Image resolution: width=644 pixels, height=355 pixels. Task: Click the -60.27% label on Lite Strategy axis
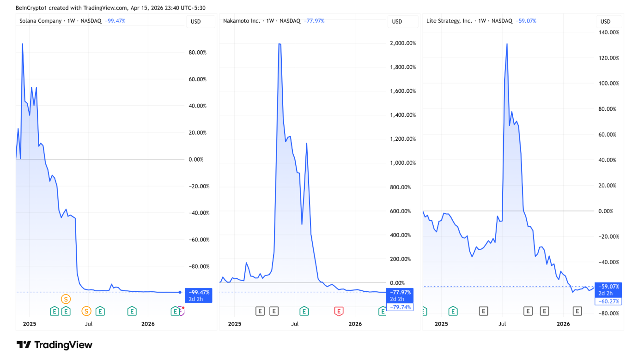608,301
